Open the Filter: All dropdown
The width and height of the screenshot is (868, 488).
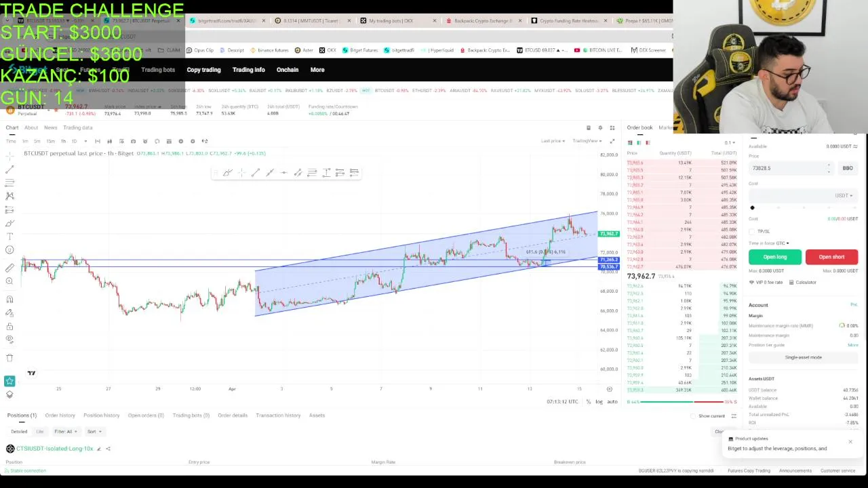click(66, 432)
